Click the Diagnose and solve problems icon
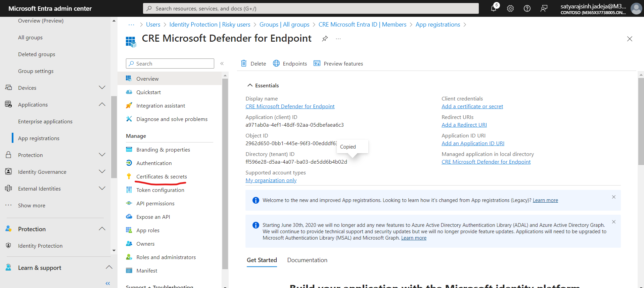This screenshot has width=644, height=288. click(129, 119)
